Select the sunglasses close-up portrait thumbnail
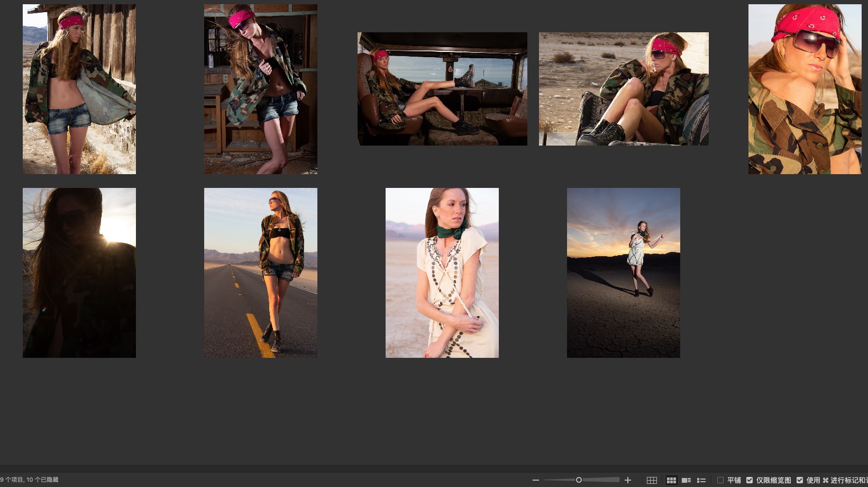The width and height of the screenshot is (868, 487). [805, 89]
